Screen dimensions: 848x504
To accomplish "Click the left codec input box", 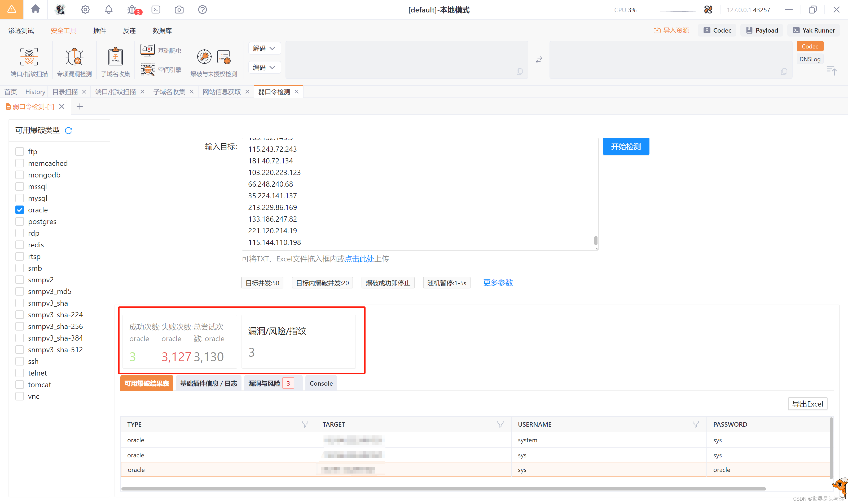I will tap(406, 60).
